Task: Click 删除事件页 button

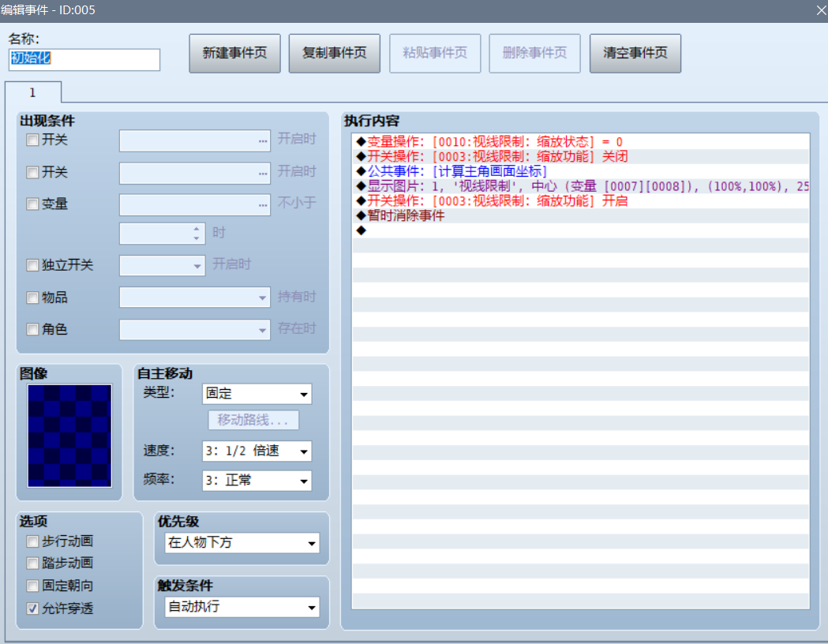Action: [x=534, y=54]
